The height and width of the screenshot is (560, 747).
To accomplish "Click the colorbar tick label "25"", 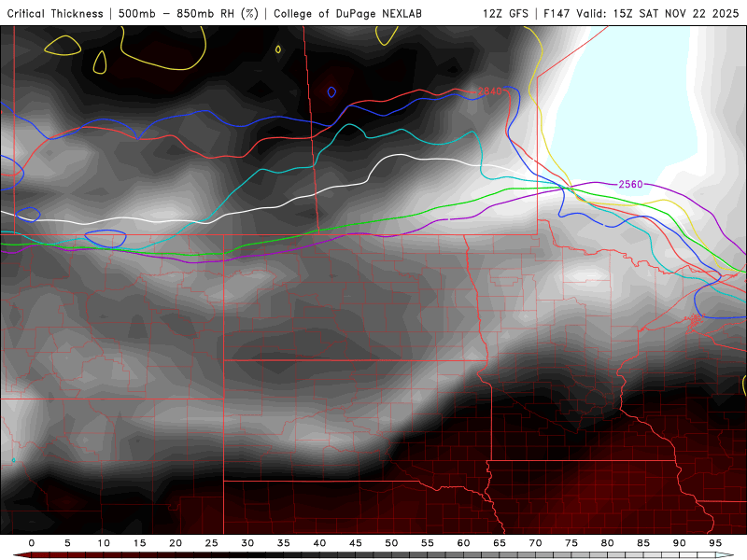I will tap(212, 543).
